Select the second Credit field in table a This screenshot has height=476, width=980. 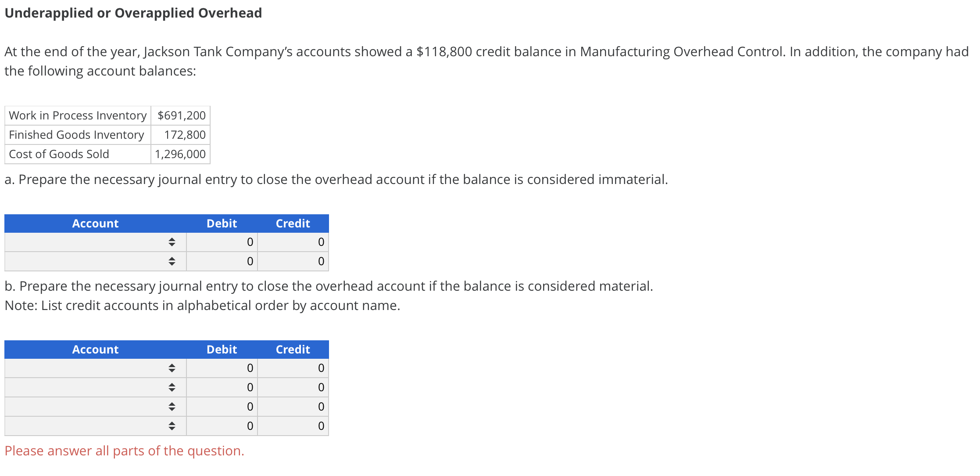(x=293, y=261)
